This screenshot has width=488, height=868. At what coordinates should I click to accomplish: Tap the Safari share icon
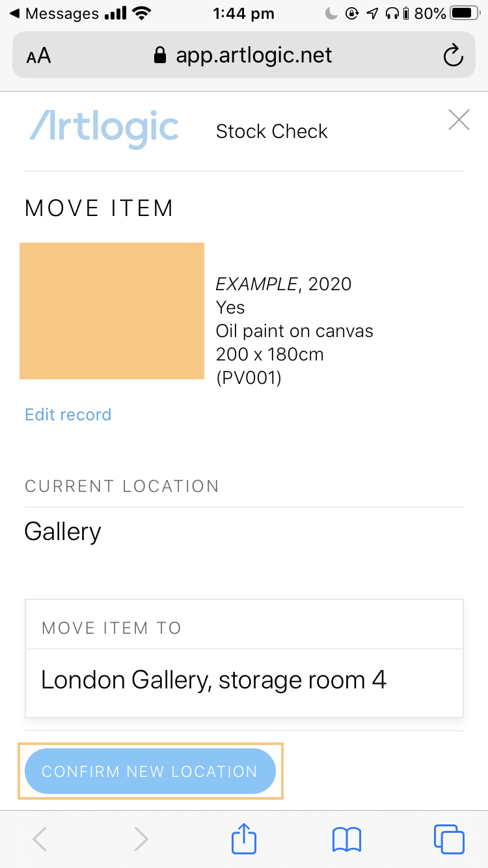pyautogui.click(x=244, y=838)
